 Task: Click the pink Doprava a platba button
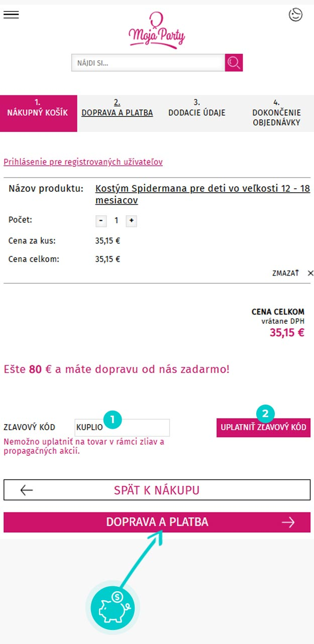[157, 522]
